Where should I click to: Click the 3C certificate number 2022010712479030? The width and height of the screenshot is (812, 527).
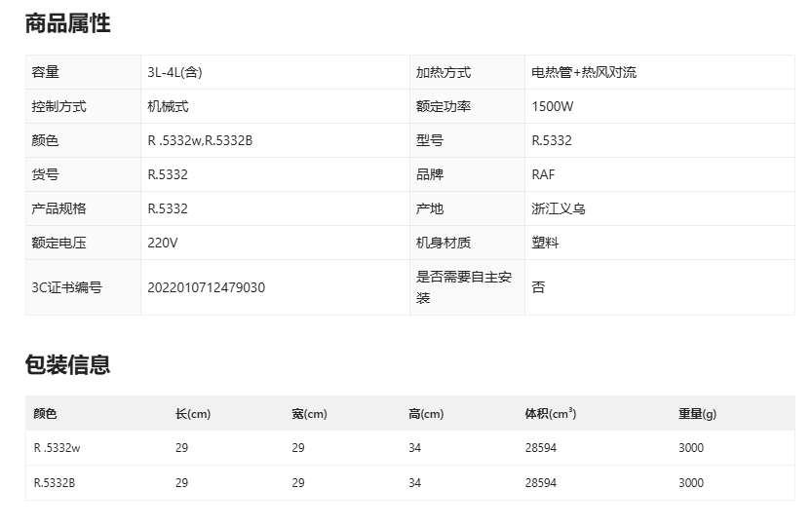[206, 287]
